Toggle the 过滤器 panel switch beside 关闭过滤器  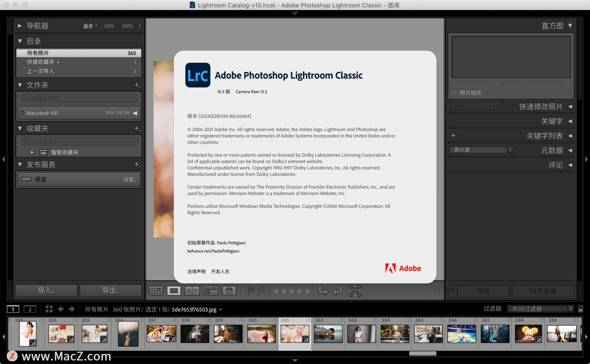tap(581, 309)
